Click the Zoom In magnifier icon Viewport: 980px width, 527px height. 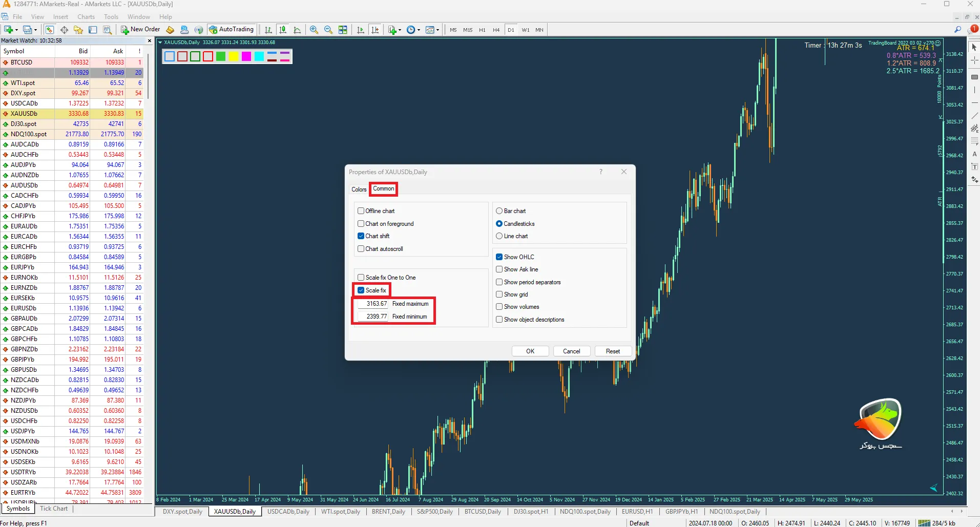click(x=314, y=30)
